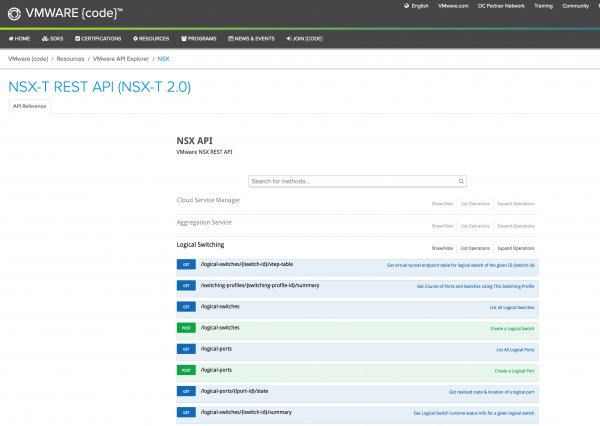Click 'List All Logical Ports' description

(x=515, y=350)
